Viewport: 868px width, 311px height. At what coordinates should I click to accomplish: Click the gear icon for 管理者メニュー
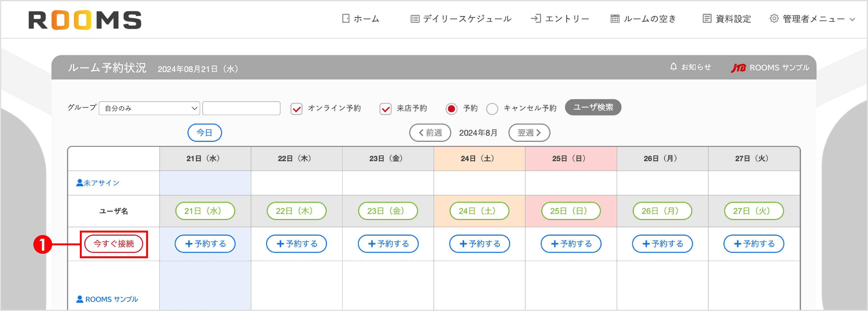[x=774, y=19]
